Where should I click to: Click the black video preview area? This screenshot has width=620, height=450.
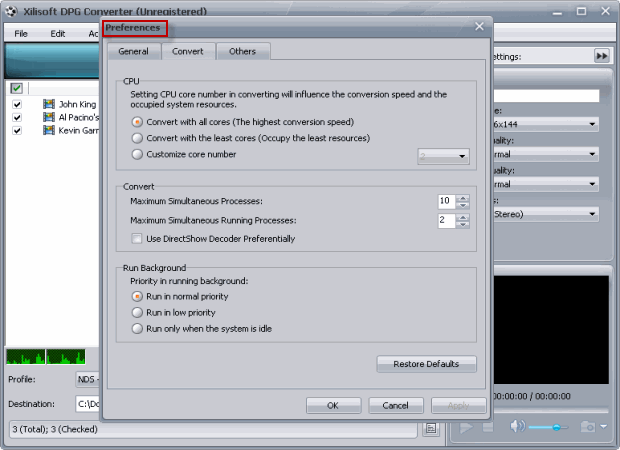[x=551, y=330]
